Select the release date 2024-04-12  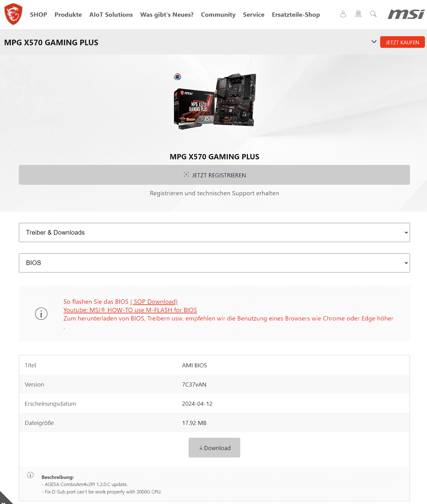tap(197, 404)
